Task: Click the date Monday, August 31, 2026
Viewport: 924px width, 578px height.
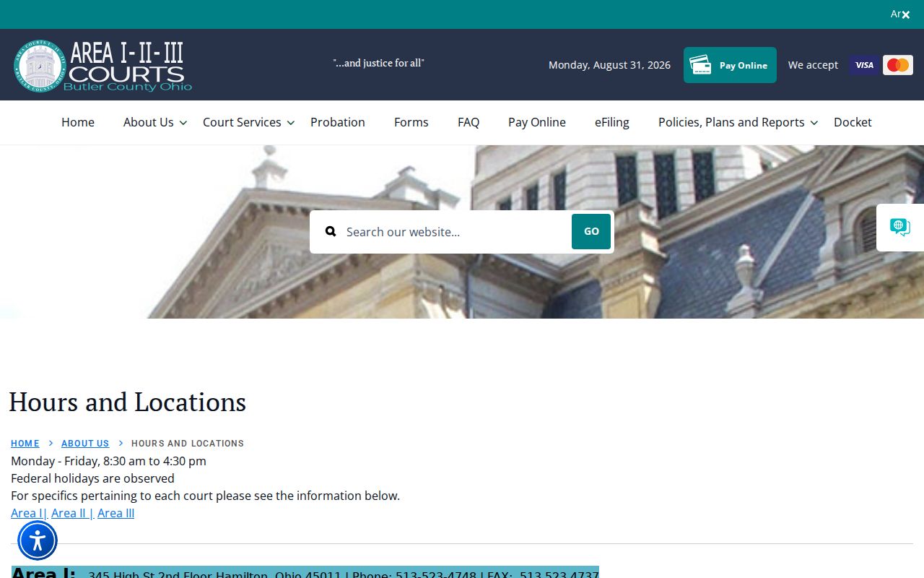Action: [609, 65]
